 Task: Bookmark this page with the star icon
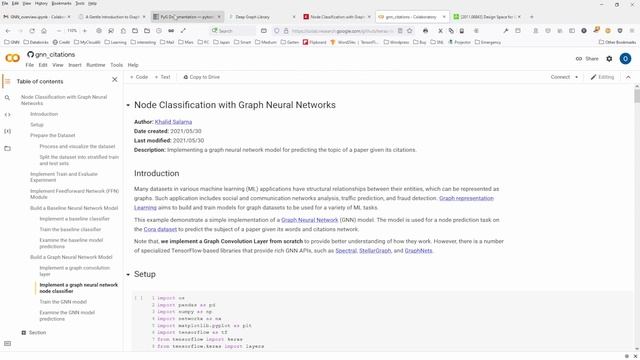[409, 31]
